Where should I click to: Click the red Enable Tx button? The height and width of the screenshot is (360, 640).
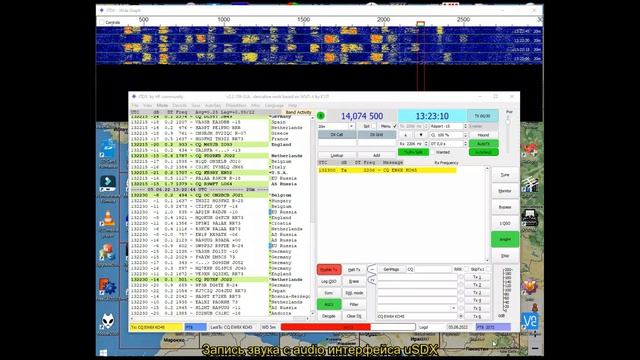(x=329, y=270)
